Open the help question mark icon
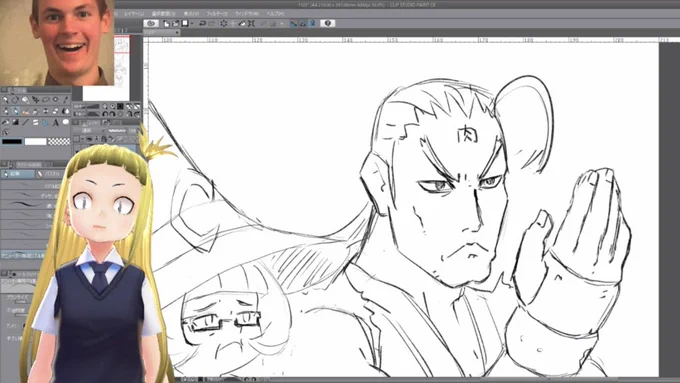The image size is (680, 383). point(327,23)
